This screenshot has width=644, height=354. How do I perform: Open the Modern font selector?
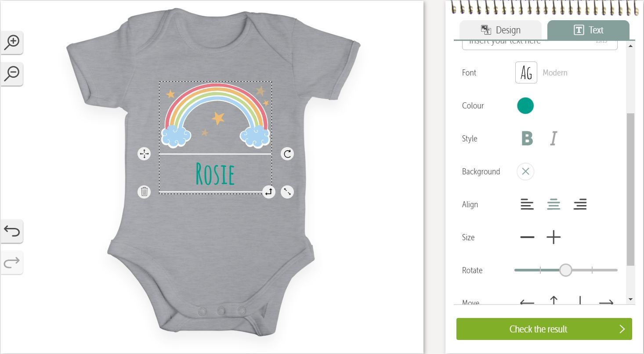pyautogui.click(x=526, y=72)
